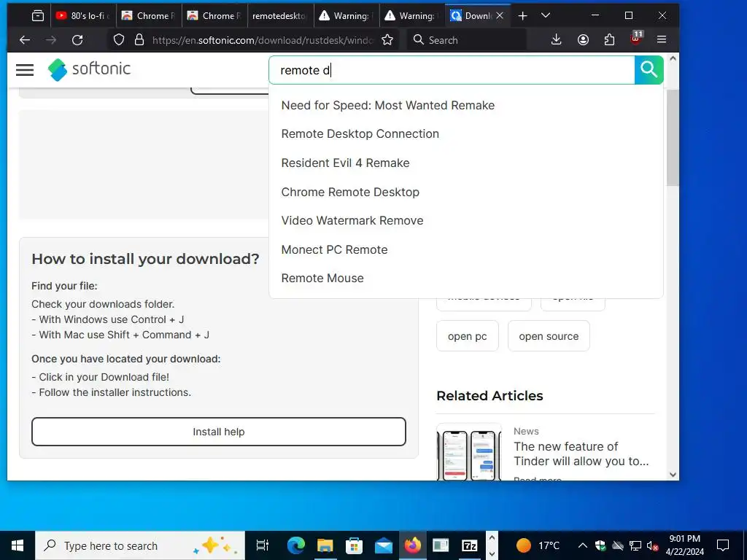Click the Firefox taskbar icon

pyautogui.click(x=413, y=545)
